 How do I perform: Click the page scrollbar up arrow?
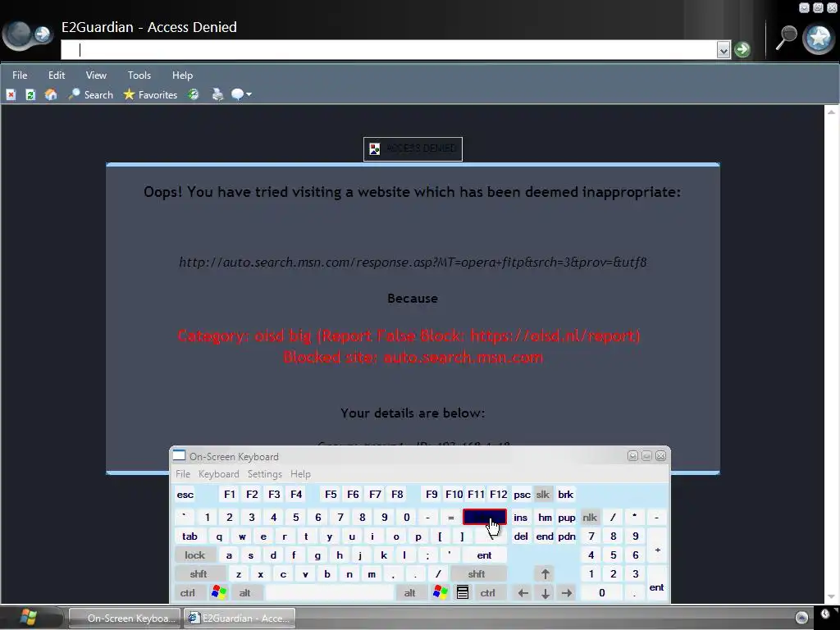click(832, 112)
